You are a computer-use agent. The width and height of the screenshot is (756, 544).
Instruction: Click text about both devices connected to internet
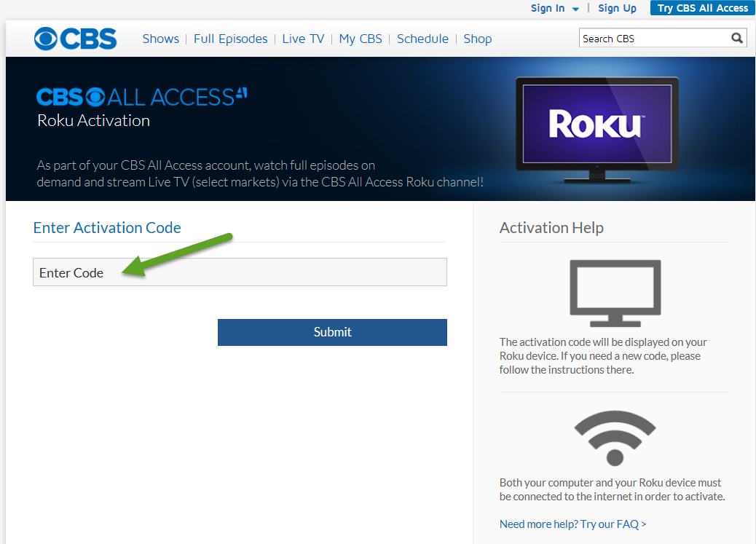pos(613,489)
